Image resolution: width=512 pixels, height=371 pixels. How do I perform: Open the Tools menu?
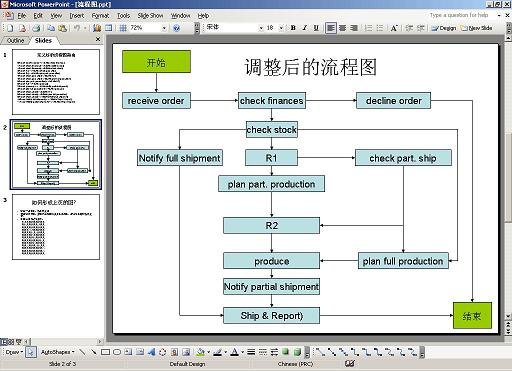point(123,16)
